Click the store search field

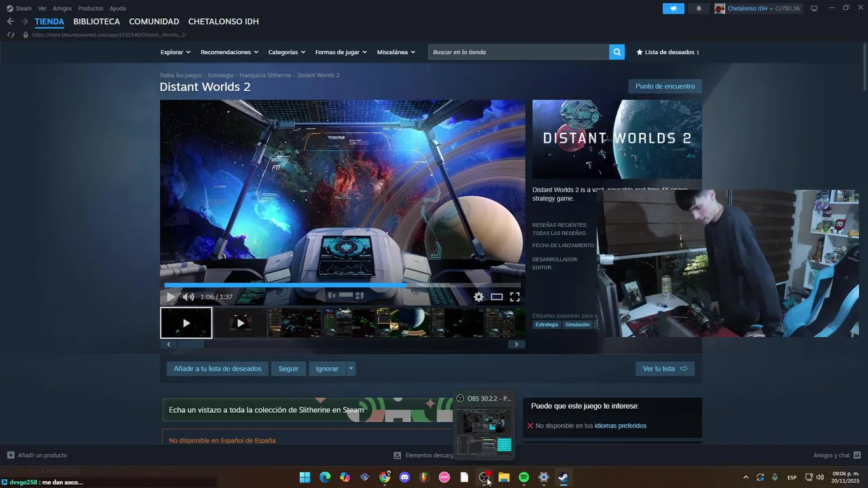(x=518, y=52)
